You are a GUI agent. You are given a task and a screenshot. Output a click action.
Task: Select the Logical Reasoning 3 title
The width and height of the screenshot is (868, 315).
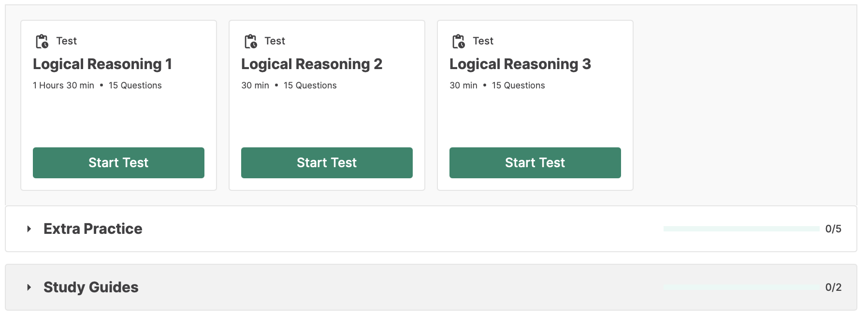(x=520, y=64)
